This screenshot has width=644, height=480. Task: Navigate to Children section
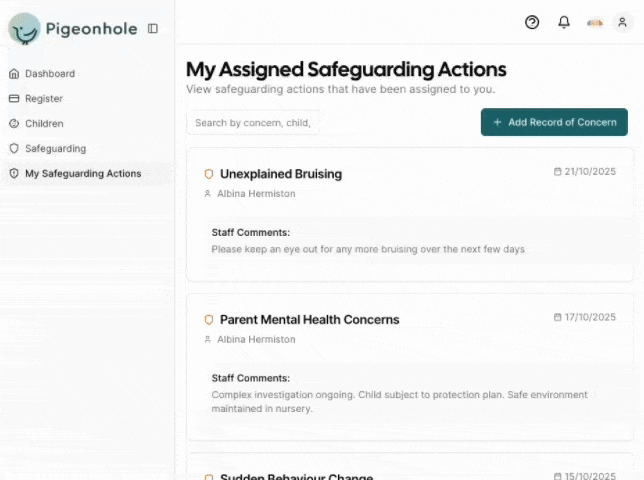tap(44, 124)
